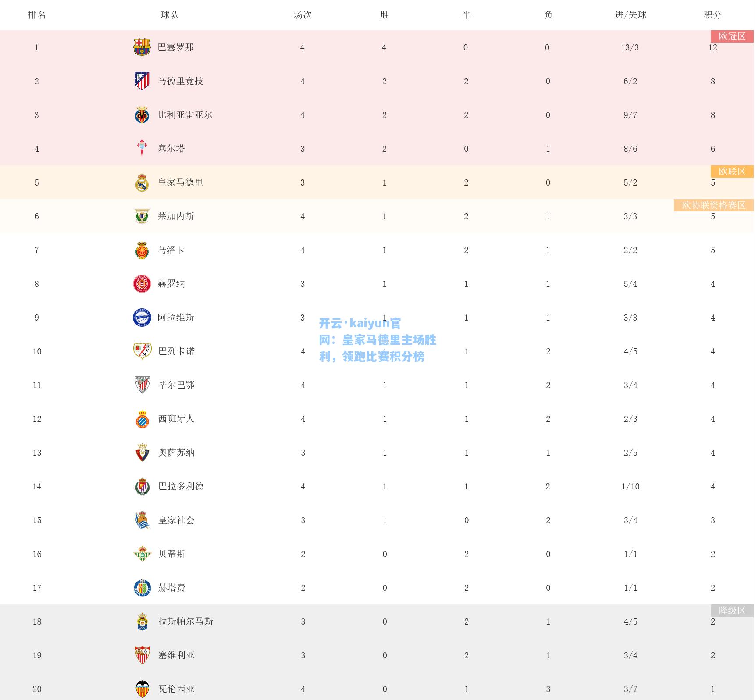Click the 进/失球 column header
The width and height of the screenshot is (755, 700).
tap(630, 15)
